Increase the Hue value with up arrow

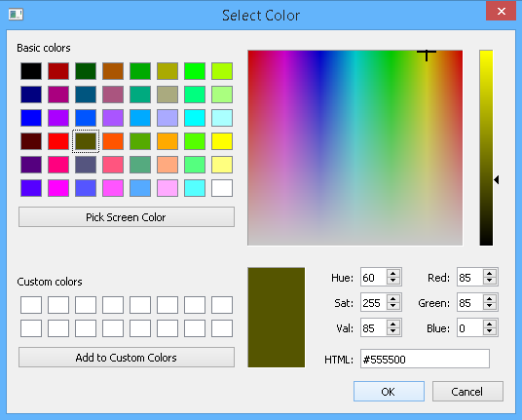tap(393, 274)
